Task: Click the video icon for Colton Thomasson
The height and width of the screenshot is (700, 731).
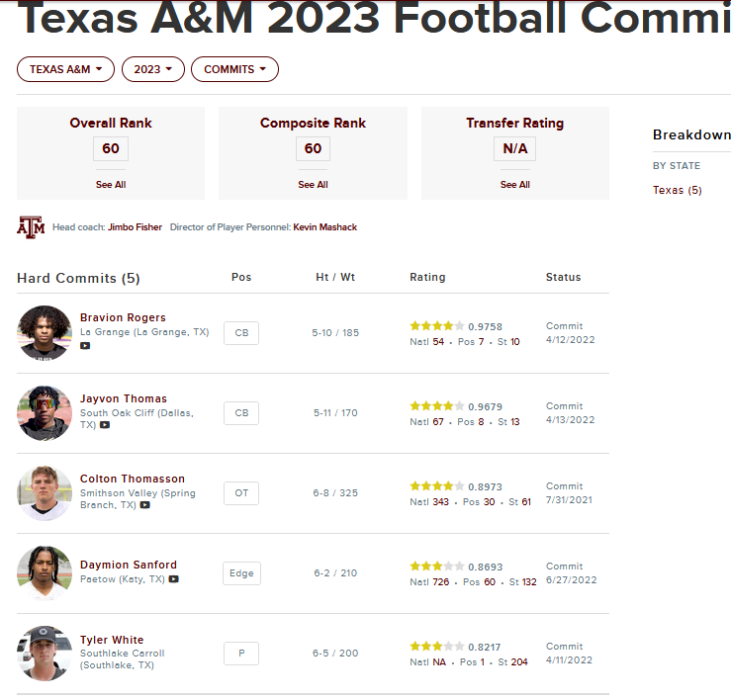Action: [144, 505]
